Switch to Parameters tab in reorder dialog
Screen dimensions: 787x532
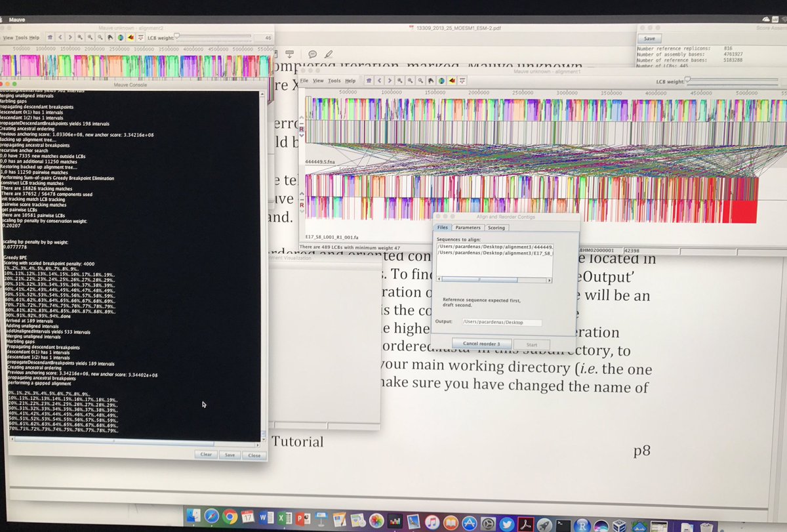click(468, 228)
